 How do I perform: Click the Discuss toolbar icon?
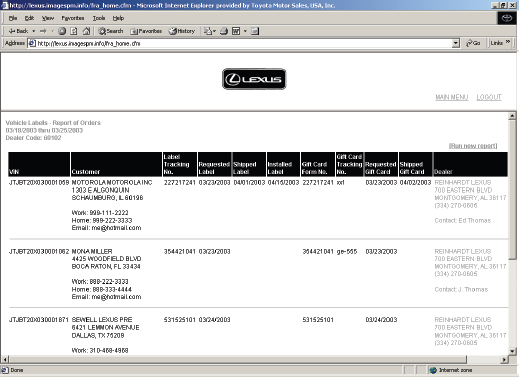pyautogui.click(x=255, y=31)
